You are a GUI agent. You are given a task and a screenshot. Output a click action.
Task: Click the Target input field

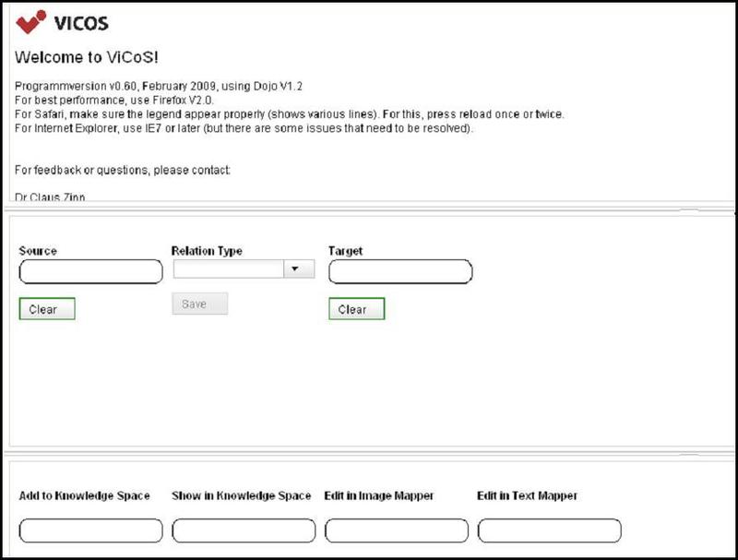pos(400,271)
